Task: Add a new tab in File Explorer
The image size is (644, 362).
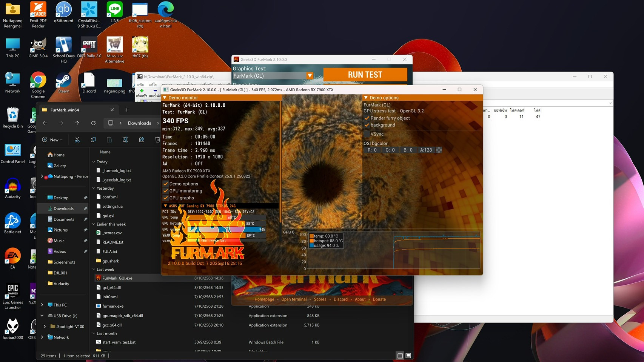Action: click(x=127, y=110)
